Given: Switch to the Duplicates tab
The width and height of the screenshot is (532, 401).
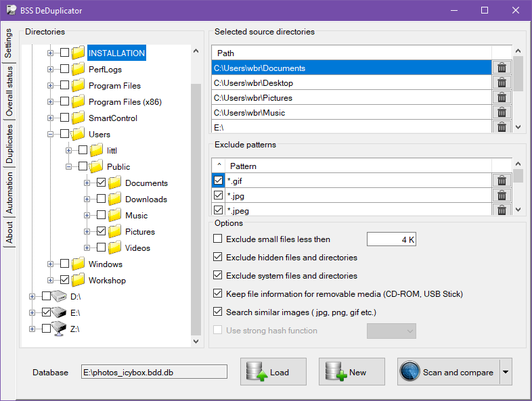Looking at the screenshot, I should 9,144.
